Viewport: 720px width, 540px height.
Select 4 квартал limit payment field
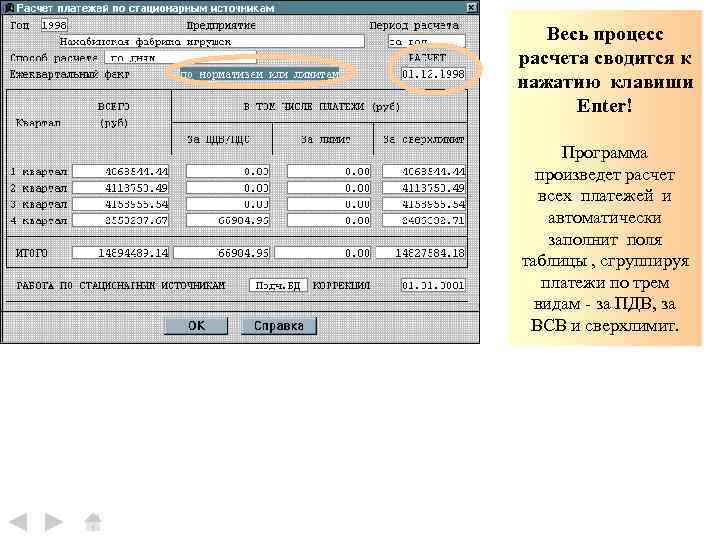(329, 220)
